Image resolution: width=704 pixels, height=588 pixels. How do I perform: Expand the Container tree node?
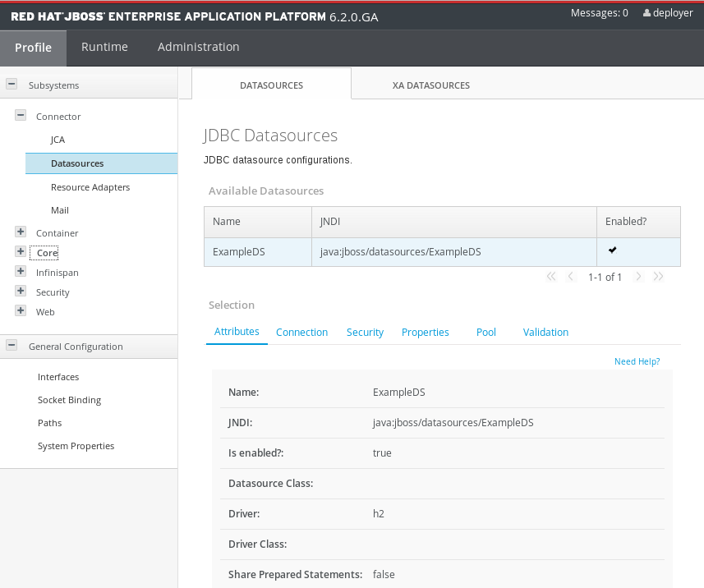click(21, 232)
